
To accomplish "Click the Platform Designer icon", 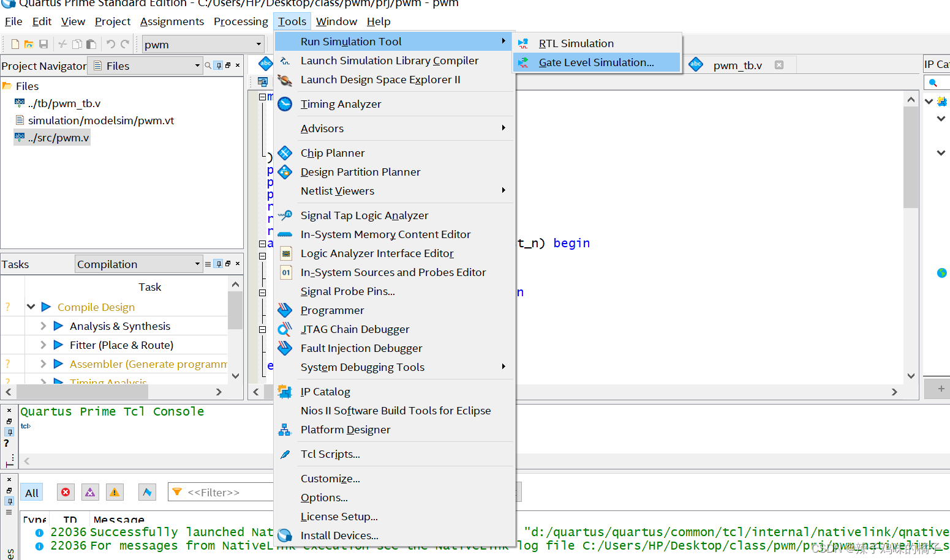I will [x=285, y=430].
